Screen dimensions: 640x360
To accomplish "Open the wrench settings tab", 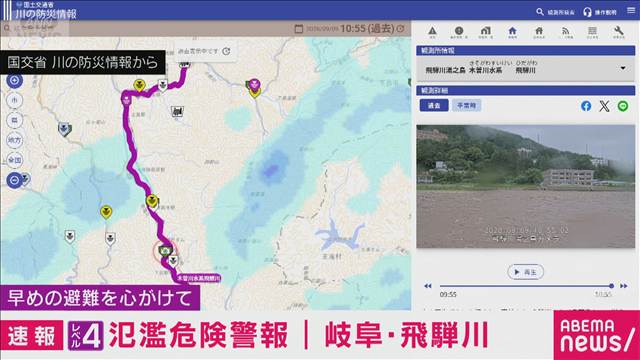I will click(x=619, y=32).
